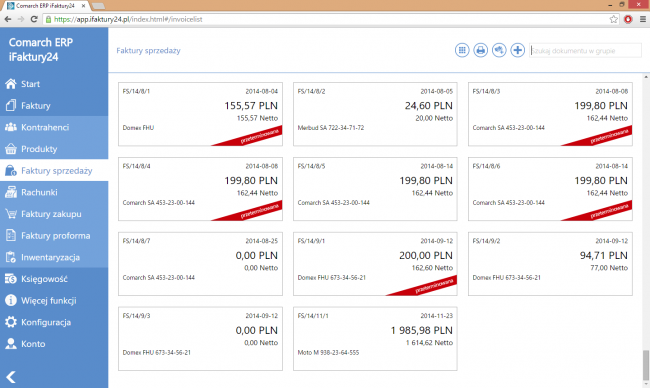Screen dimensions: 650x388
Task: Open the browser hamburger menu
Action: click(643, 19)
